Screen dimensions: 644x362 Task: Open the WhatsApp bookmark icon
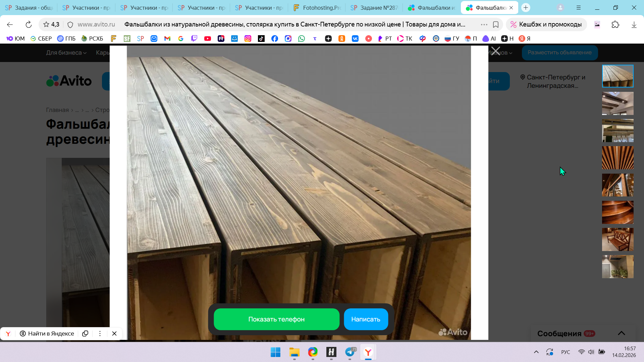click(302, 39)
